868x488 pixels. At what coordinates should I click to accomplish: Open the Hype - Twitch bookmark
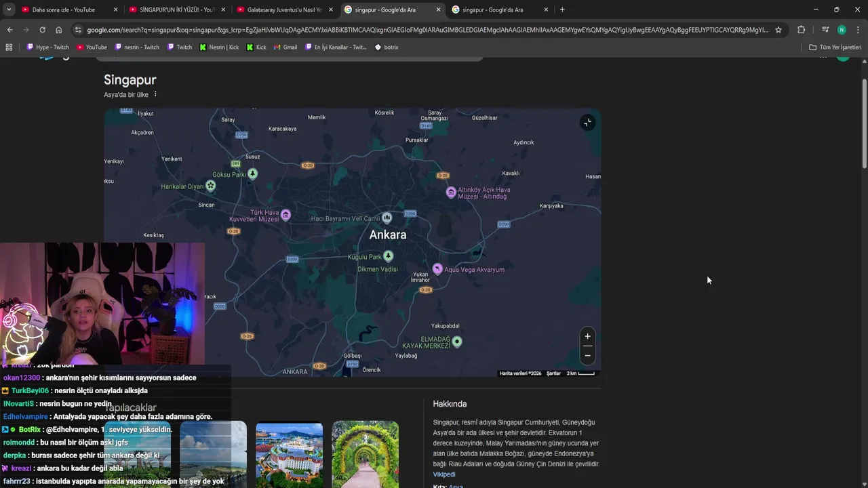tap(47, 47)
